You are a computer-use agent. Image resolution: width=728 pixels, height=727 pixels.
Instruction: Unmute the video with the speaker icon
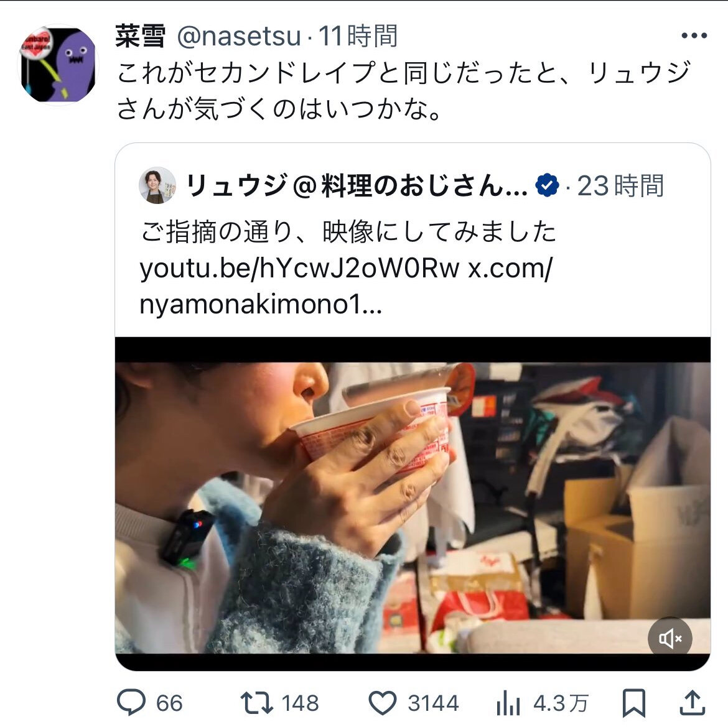click(x=670, y=639)
